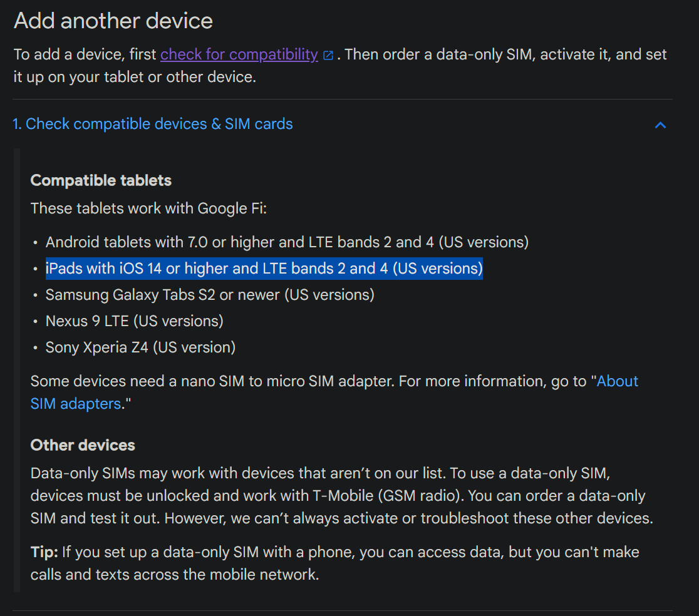Click the Other devices subheading
The height and width of the screenshot is (616, 699).
[83, 445]
